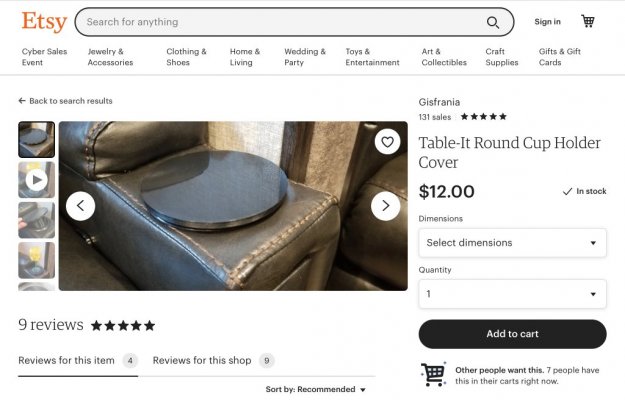Open the shopping cart icon
The width and height of the screenshot is (625, 400).
click(x=588, y=21)
